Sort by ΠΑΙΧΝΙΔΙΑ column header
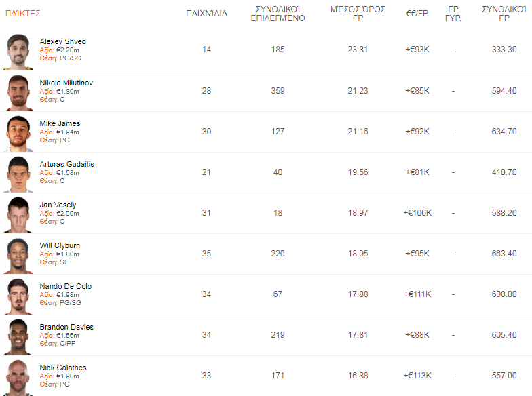Viewport: 532px width, 396px height. click(206, 14)
